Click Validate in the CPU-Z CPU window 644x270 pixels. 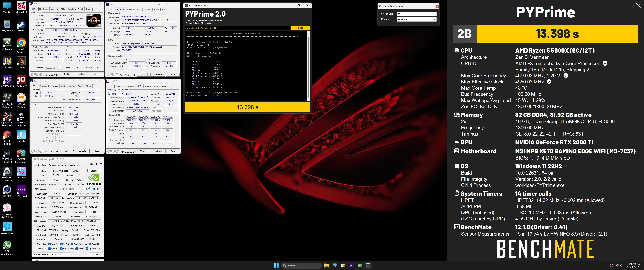click(82, 74)
